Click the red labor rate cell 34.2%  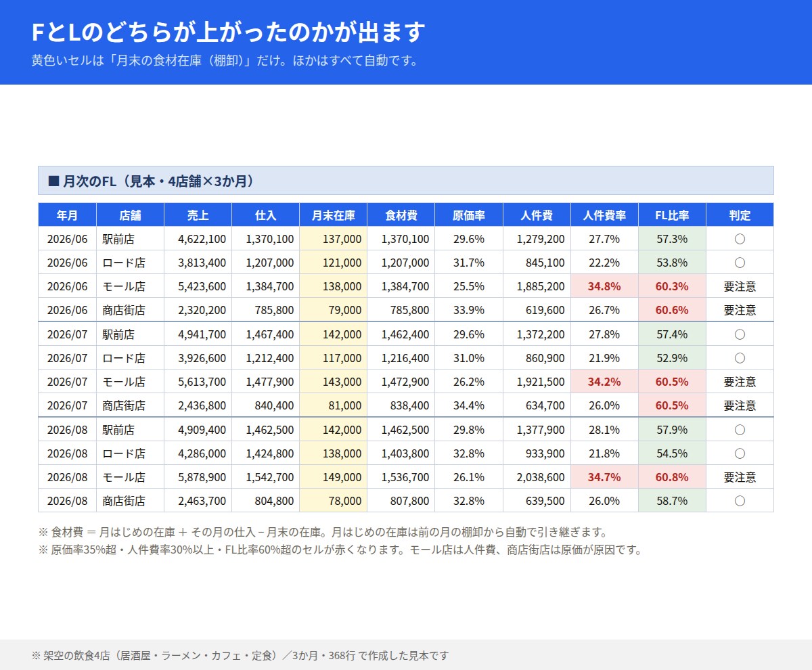[x=604, y=382]
